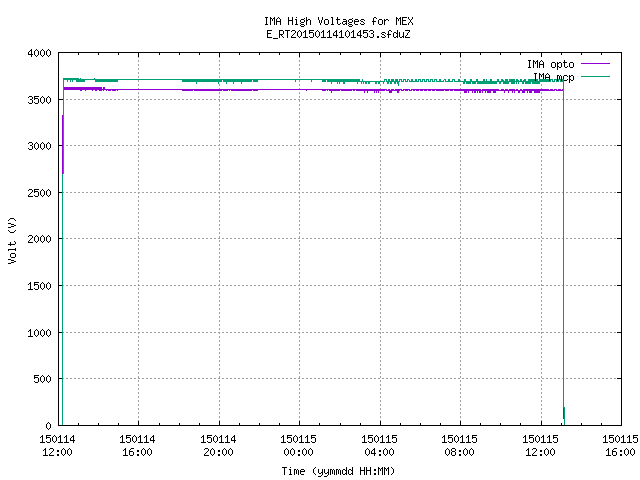This screenshot has width=640, height=480.
Task: Click the 2000 y-axis tick label
Action: click(x=40, y=239)
